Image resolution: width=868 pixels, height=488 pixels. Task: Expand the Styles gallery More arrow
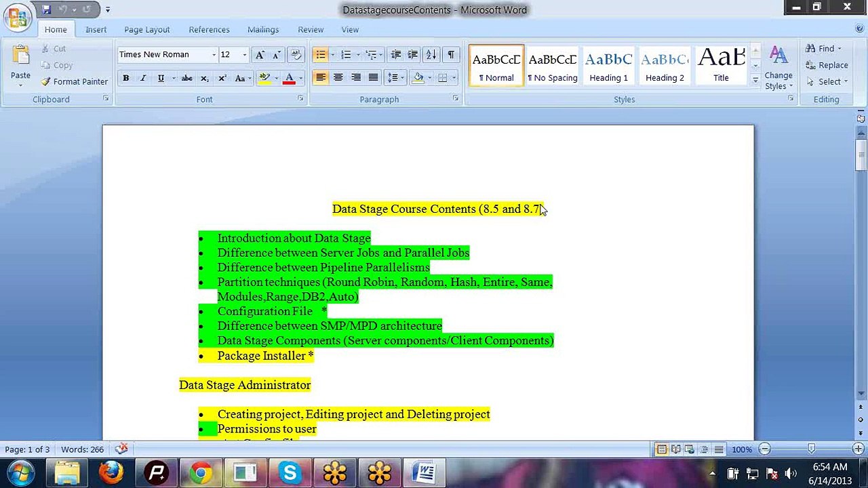(x=755, y=80)
